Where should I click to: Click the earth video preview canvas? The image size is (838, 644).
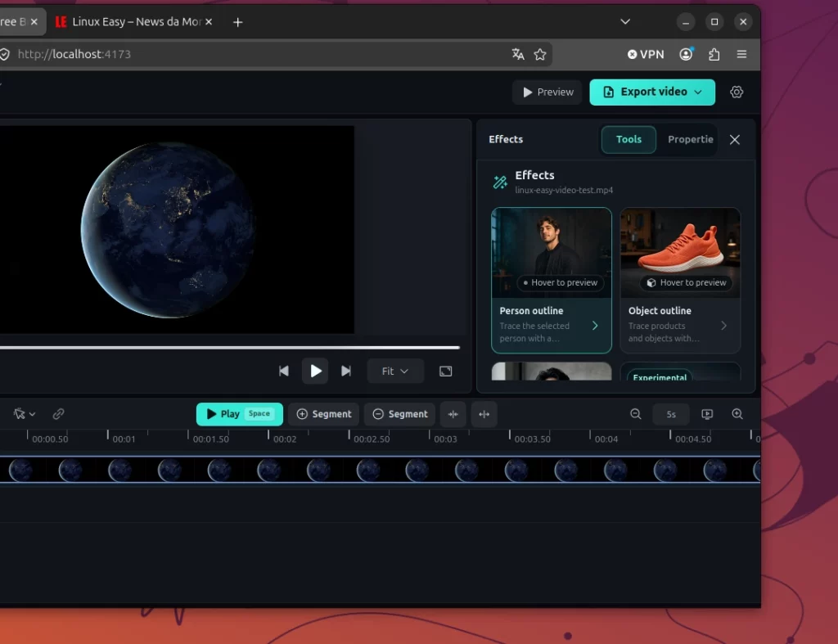click(177, 230)
